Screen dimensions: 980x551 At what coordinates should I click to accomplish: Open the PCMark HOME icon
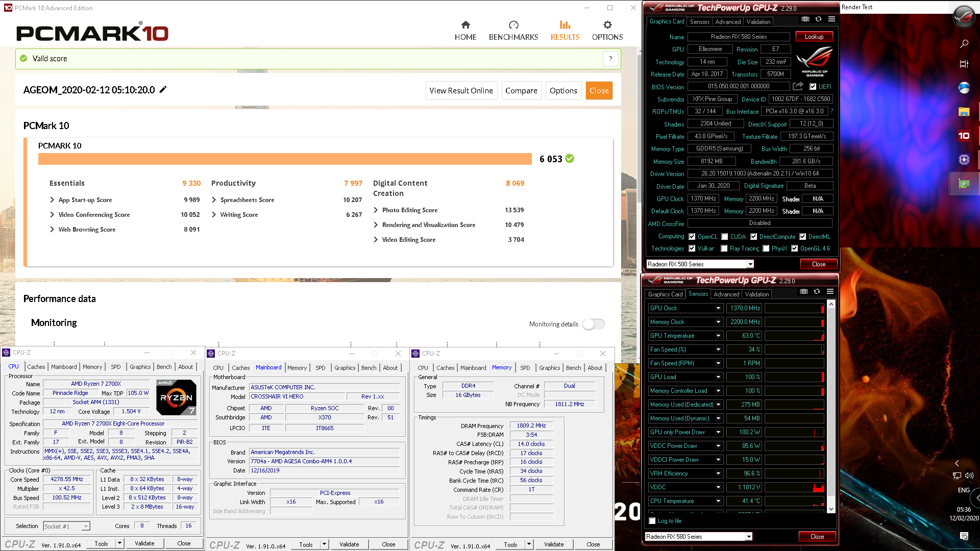(x=465, y=24)
